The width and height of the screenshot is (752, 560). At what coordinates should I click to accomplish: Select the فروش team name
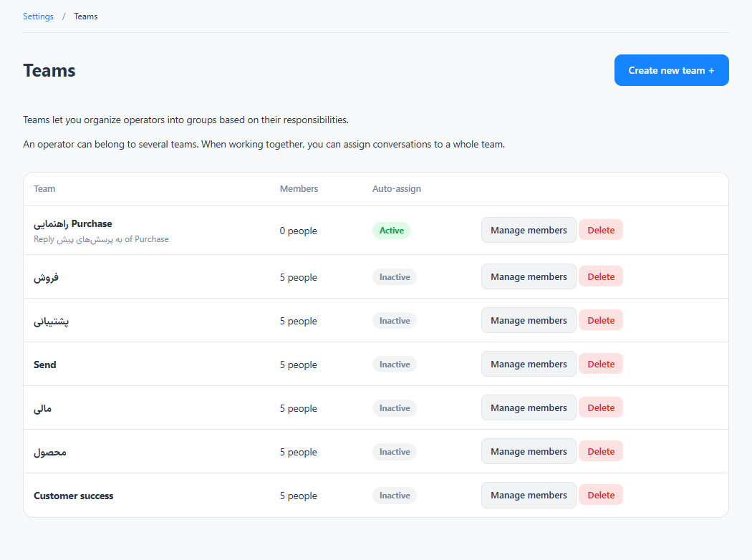(46, 277)
